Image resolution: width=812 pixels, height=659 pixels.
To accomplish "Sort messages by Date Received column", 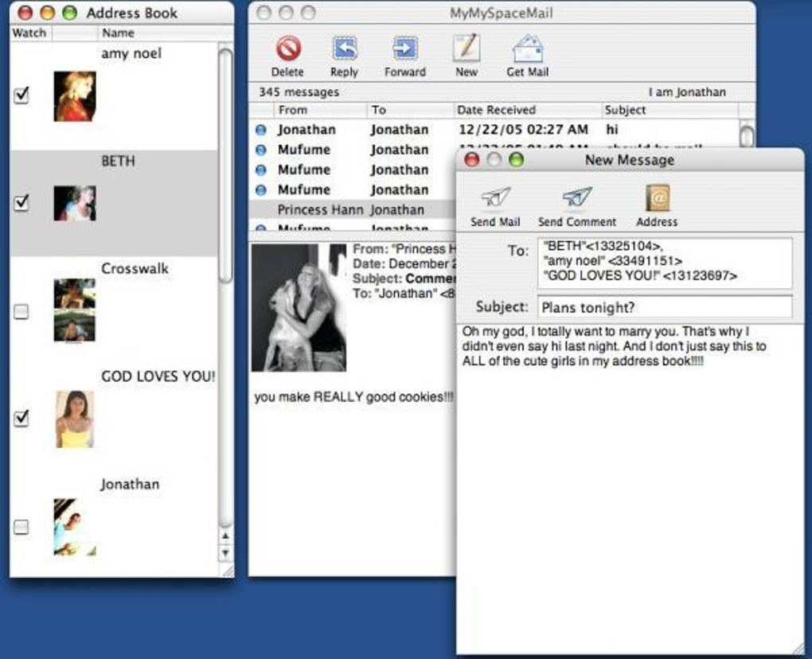I will tap(527, 110).
